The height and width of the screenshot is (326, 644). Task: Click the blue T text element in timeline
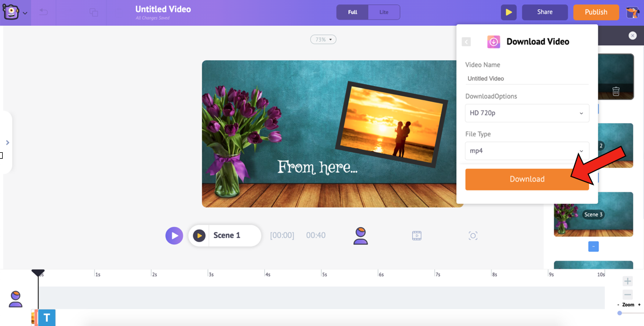(47, 318)
